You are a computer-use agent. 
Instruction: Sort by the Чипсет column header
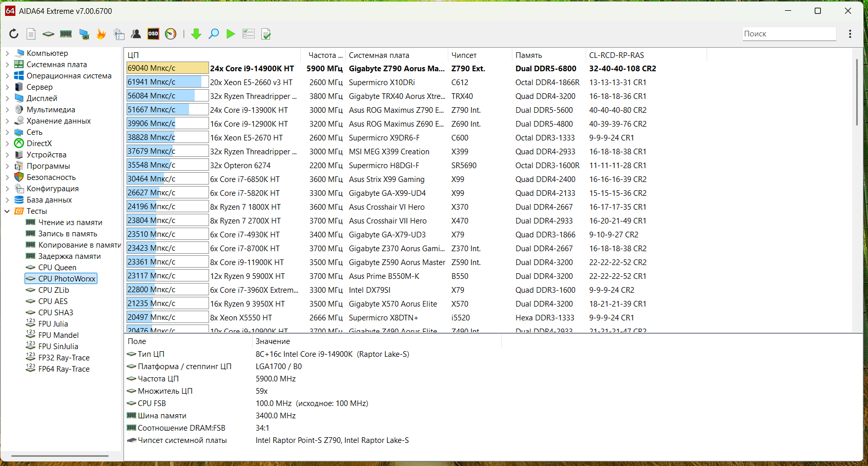pyautogui.click(x=480, y=55)
